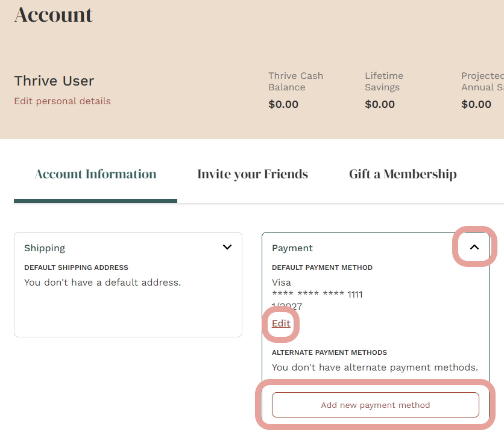Collapse the Payment section using the chevron
The height and width of the screenshot is (441, 504).
coord(474,247)
